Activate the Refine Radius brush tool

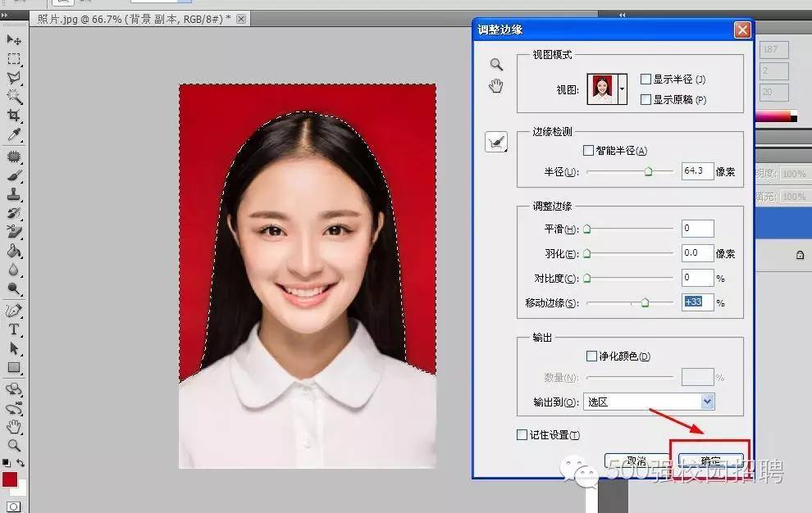click(498, 140)
